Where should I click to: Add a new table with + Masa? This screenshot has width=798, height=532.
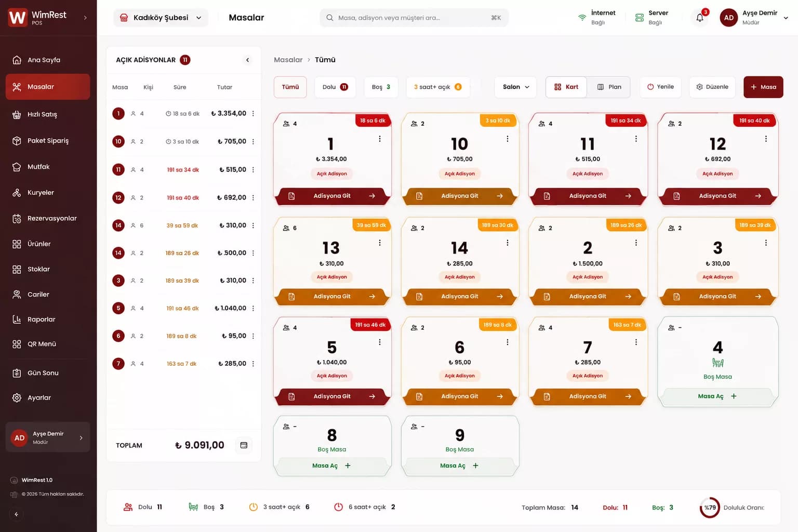[x=763, y=87]
